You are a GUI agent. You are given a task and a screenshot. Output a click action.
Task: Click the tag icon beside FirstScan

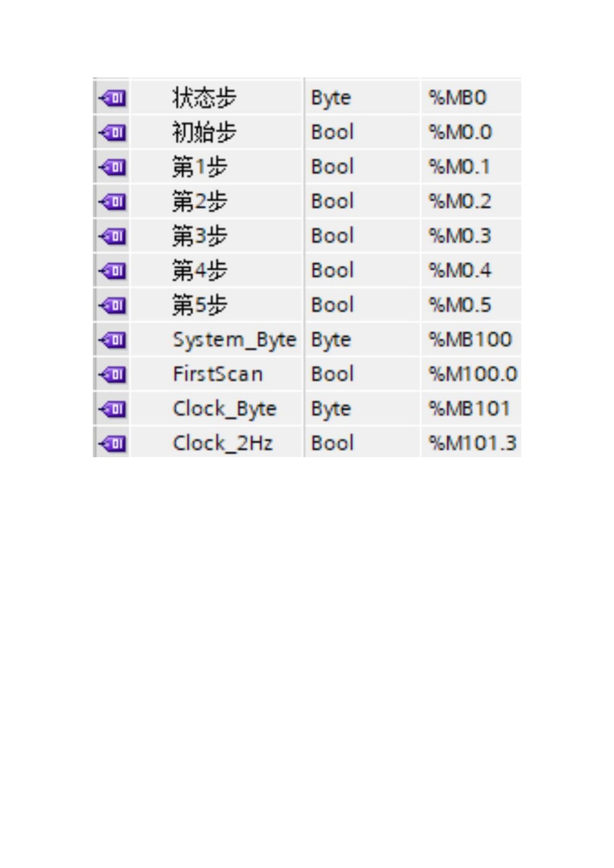click(112, 374)
